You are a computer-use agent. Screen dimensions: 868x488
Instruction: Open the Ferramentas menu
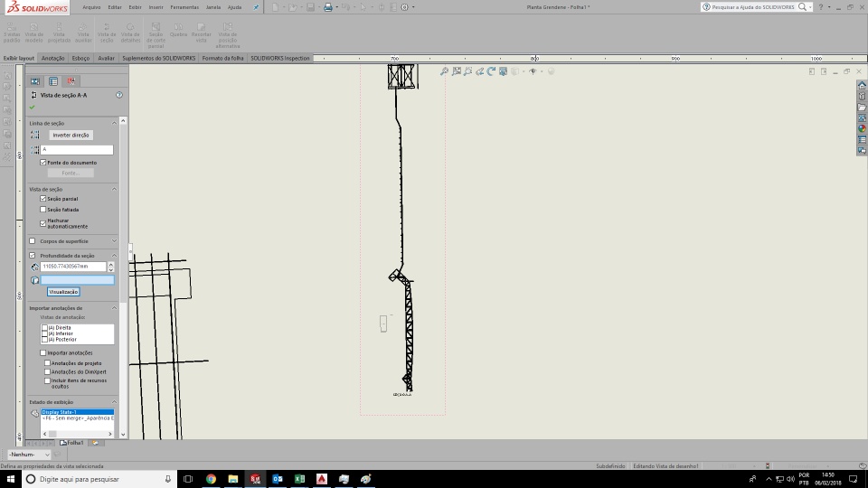[184, 7]
